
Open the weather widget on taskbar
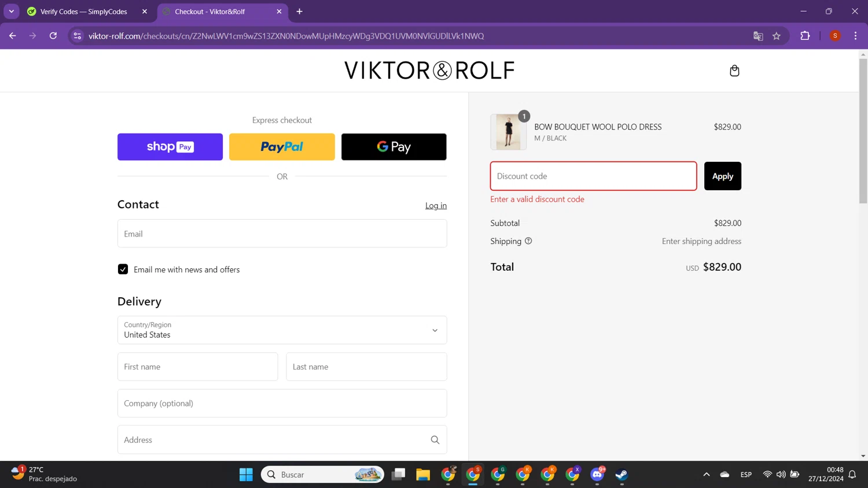point(44,474)
